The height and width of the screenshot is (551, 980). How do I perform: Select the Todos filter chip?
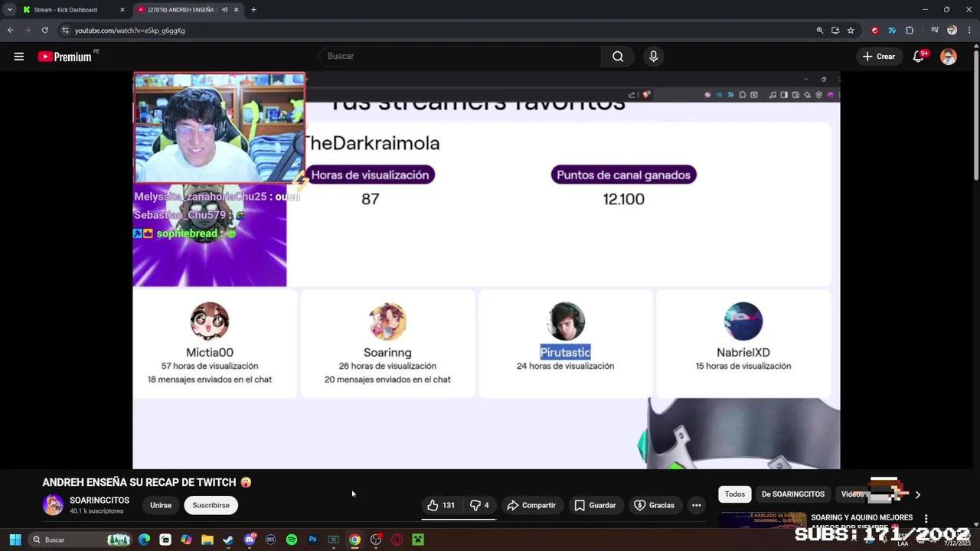click(735, 494)
